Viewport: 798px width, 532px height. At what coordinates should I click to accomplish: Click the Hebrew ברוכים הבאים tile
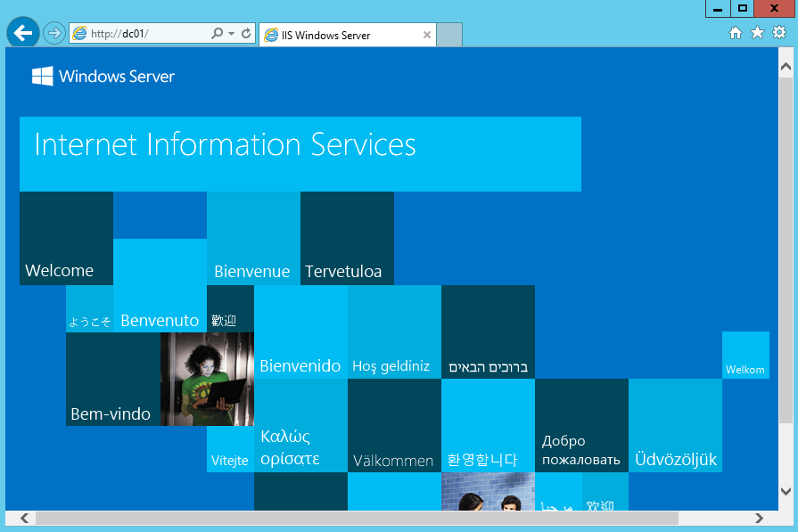(488, 331)
